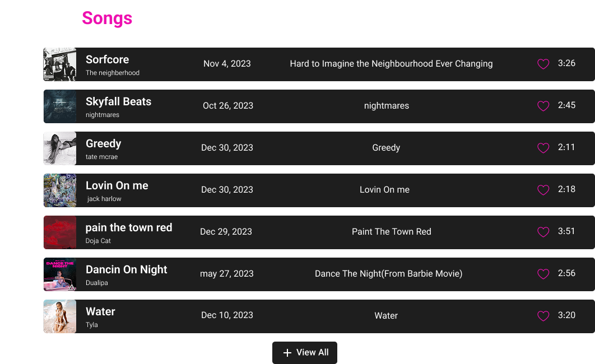Favorite the Greedy track heart icon

tap(543, 148)
